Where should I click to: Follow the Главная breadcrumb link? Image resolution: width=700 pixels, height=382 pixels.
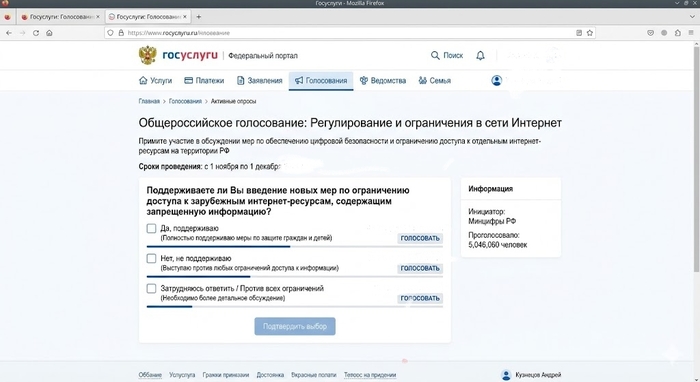149,101
